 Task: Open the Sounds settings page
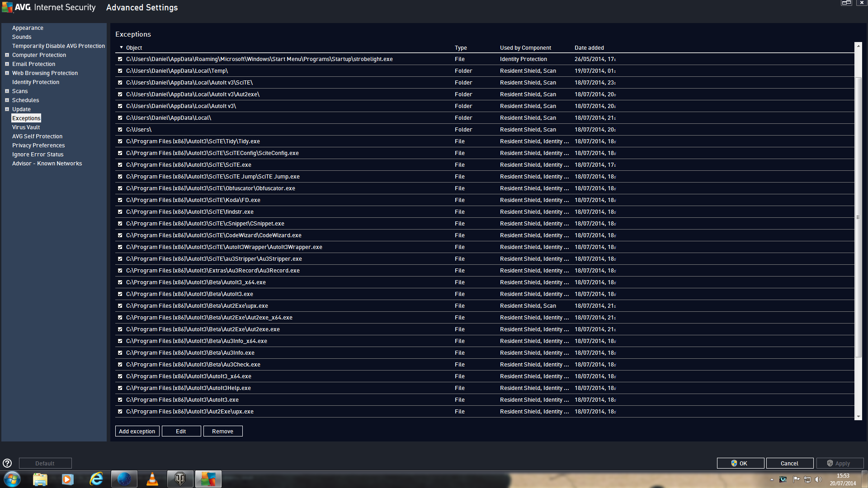22,37
